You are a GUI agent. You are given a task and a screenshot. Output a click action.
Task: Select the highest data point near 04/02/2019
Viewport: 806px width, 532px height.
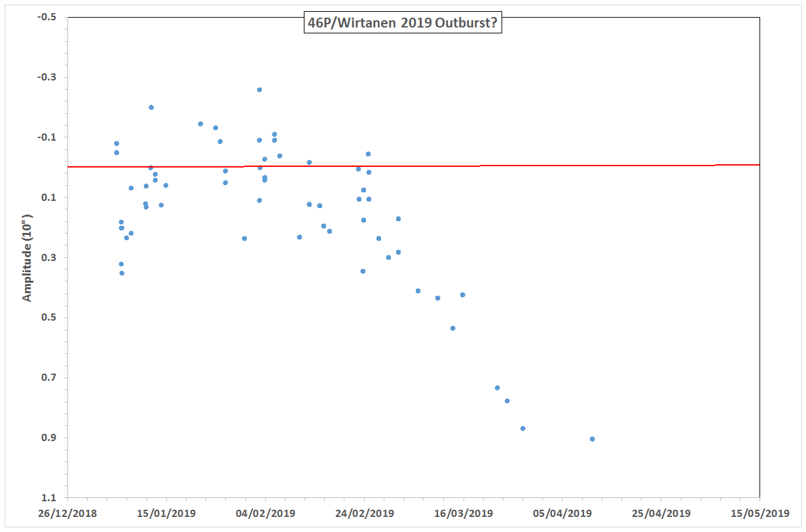(x=259, y=90)
